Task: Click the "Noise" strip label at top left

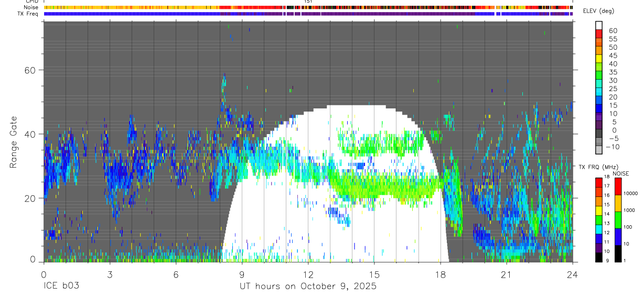Action: click(31, 7)
